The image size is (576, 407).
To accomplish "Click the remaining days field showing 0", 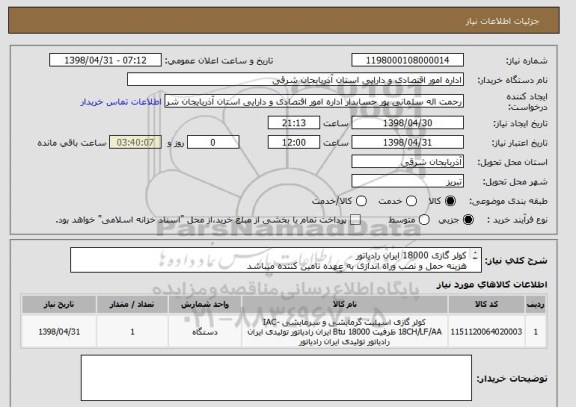I will tap(213, 142).
